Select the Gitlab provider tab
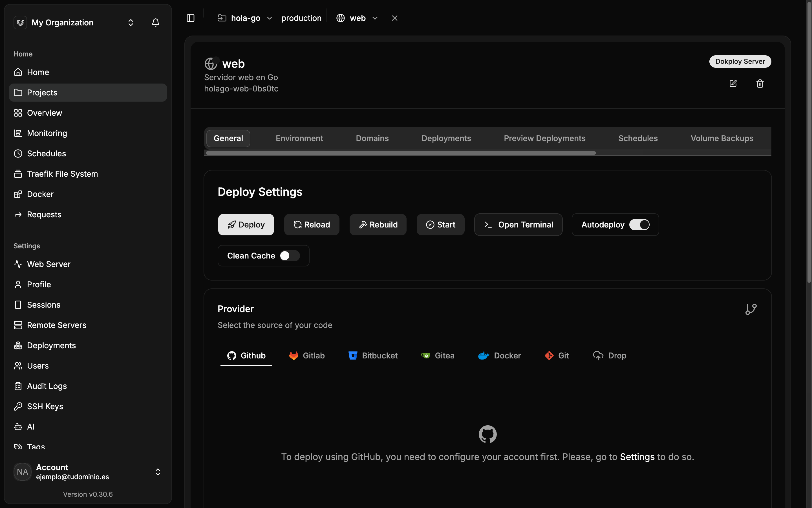812x508 pixels. point(307,356)
